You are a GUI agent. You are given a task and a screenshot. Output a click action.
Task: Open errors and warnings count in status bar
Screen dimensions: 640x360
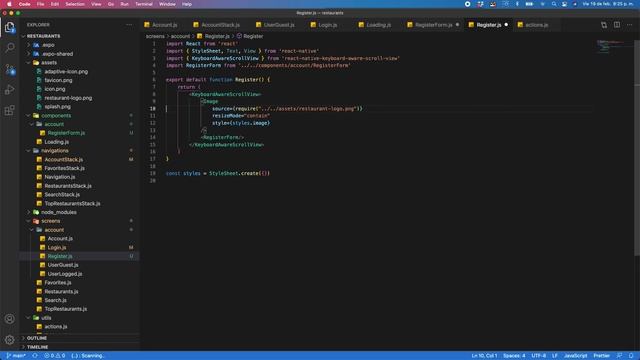click(x=55, y=356)
